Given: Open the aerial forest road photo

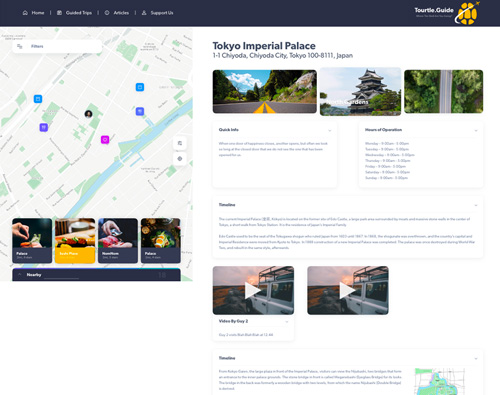Looking at the screenshot, I should (444, 91).
